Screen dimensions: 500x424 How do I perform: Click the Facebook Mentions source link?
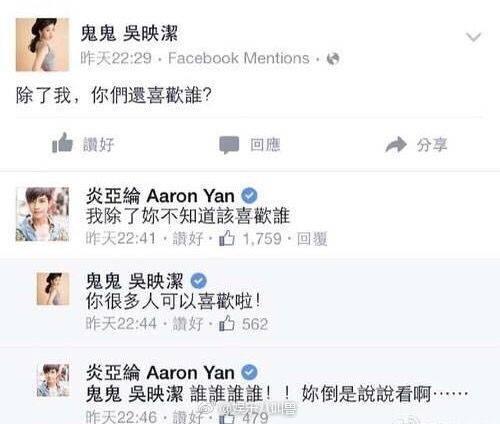(239, 58)
